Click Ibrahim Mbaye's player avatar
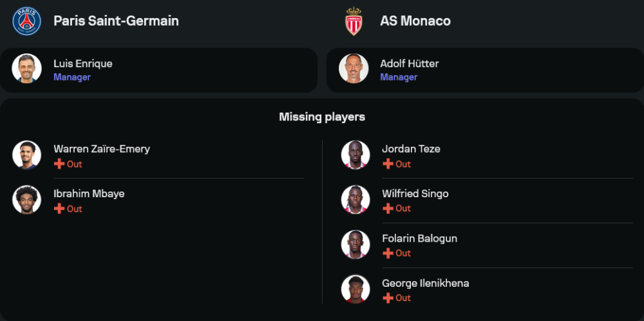 click(x=26, y=200)
